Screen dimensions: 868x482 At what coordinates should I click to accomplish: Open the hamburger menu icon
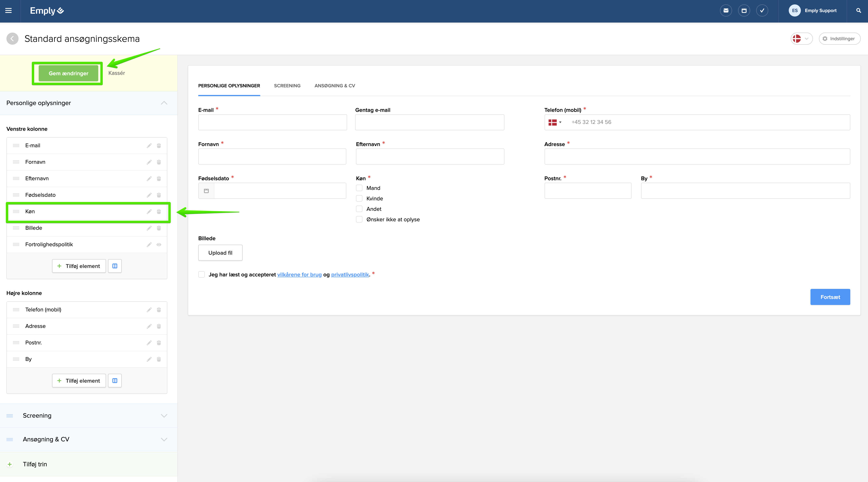click(x=8, y=11)
